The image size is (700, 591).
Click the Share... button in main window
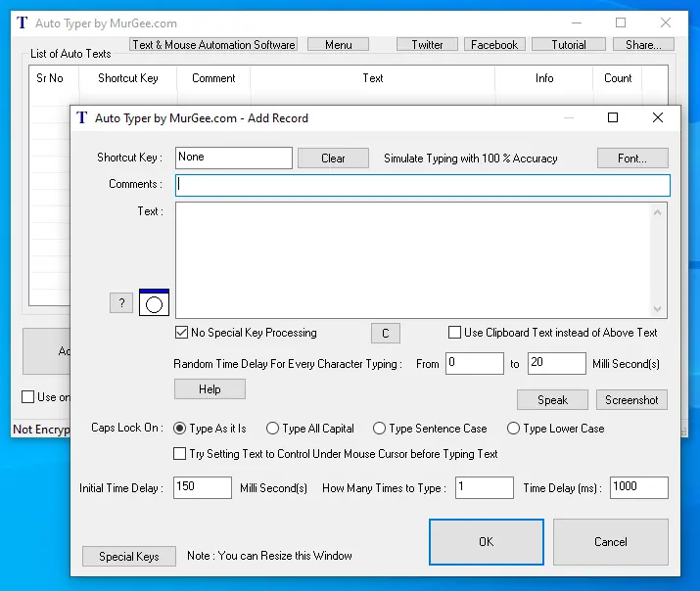tap(644, 45)
